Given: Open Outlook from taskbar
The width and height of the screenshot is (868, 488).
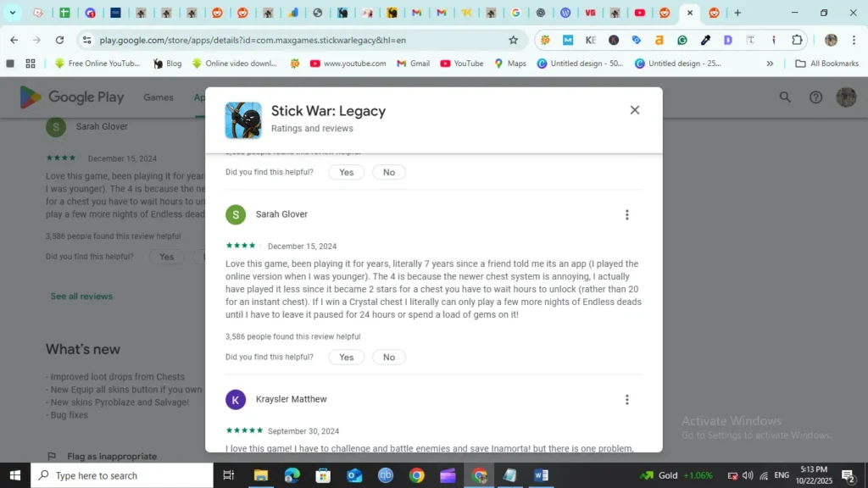Looking at the screenshot, I should 354,475.
